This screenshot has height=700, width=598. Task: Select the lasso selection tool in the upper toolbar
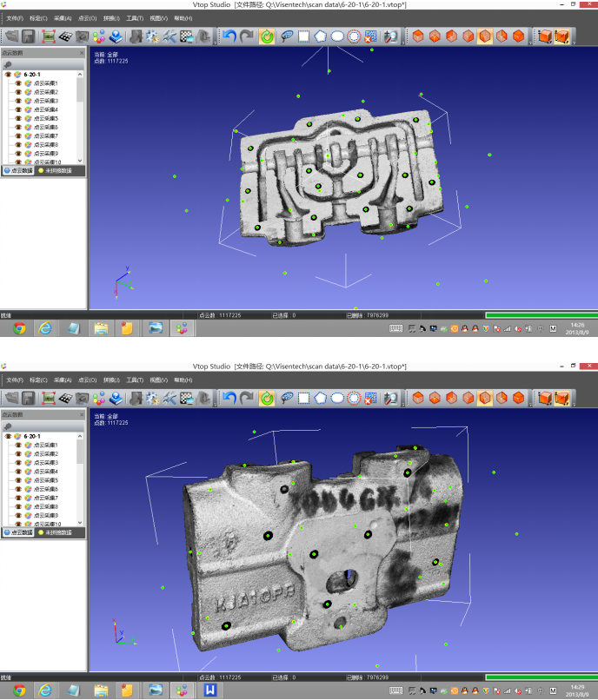(286, 36)
